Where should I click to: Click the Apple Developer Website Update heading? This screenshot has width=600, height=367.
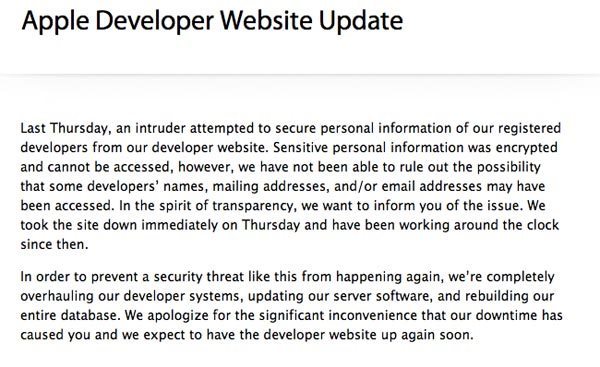(212, 21)
